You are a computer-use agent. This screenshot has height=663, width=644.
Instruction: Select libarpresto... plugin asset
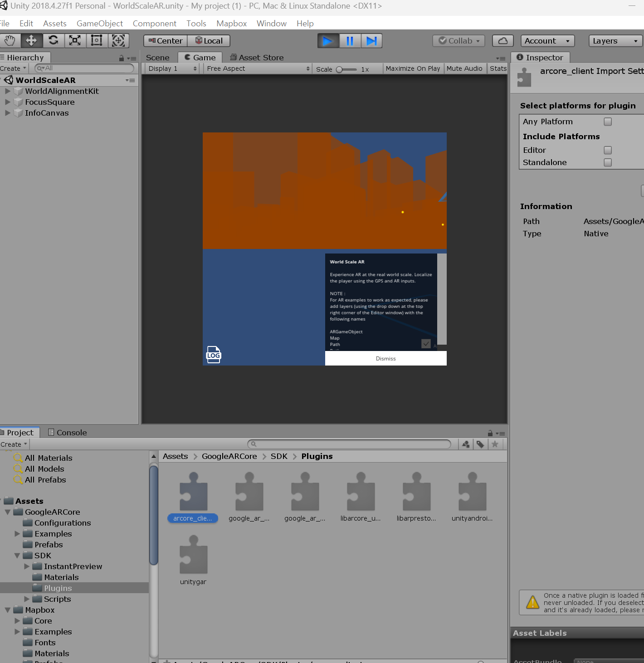[x=416, y=497]
